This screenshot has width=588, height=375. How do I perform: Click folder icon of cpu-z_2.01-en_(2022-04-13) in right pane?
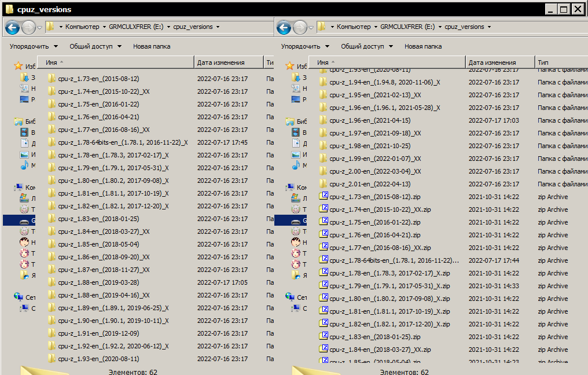[323, 184]
